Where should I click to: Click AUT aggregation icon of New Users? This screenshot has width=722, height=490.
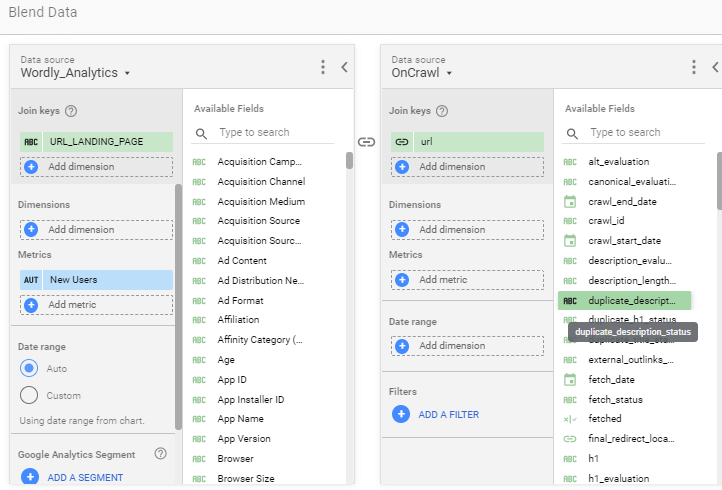tap(31, 280)
